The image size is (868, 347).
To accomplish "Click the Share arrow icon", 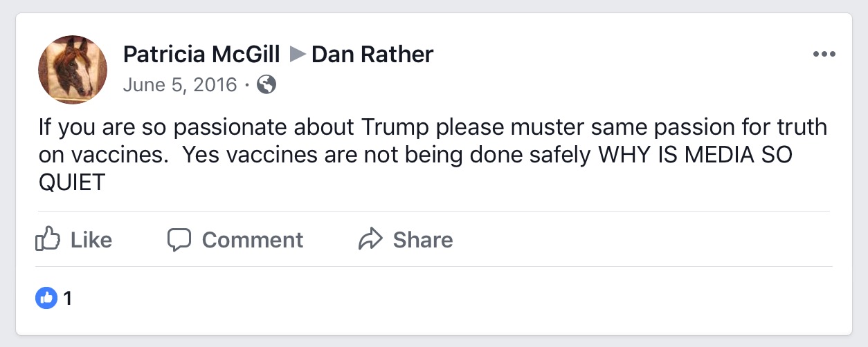I will click(370, 239).
